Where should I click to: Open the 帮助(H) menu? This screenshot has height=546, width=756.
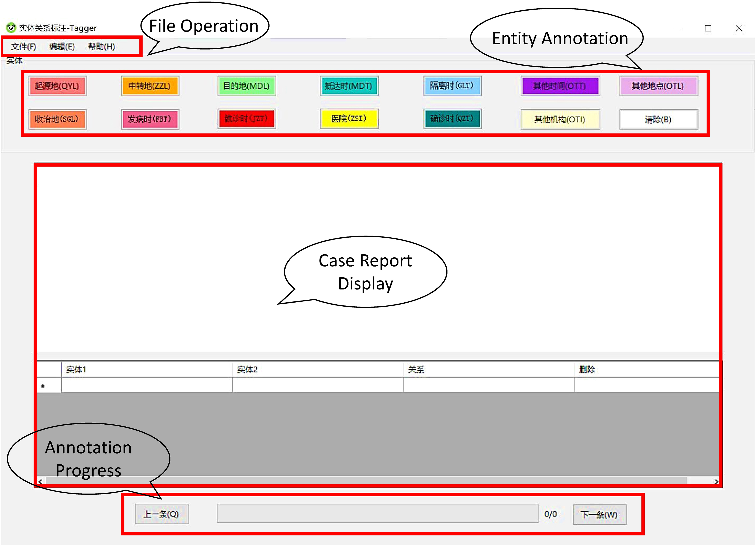tap(102, 47)
